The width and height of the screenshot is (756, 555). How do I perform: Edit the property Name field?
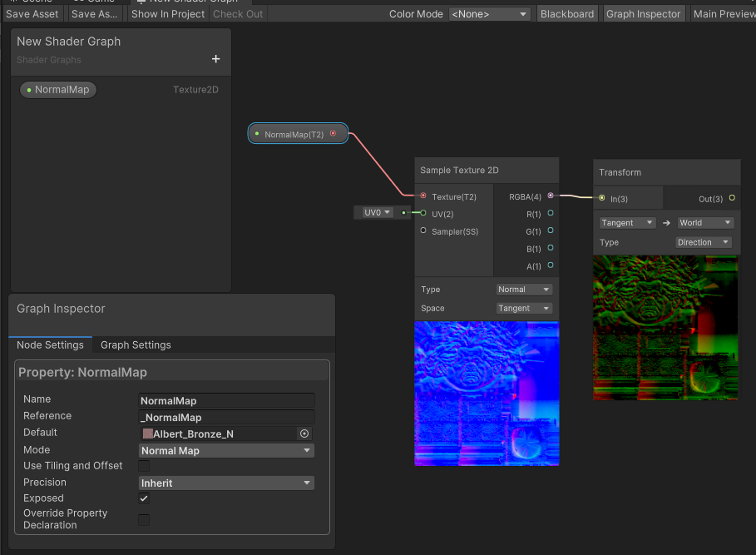(226, 401)
